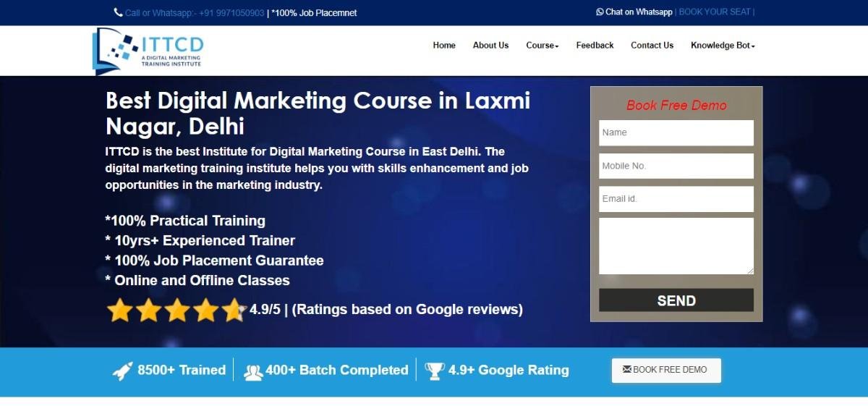The width and height of the screenshot is (868, 406).
Task: Click the five gold rating stars
Action: 176,310
